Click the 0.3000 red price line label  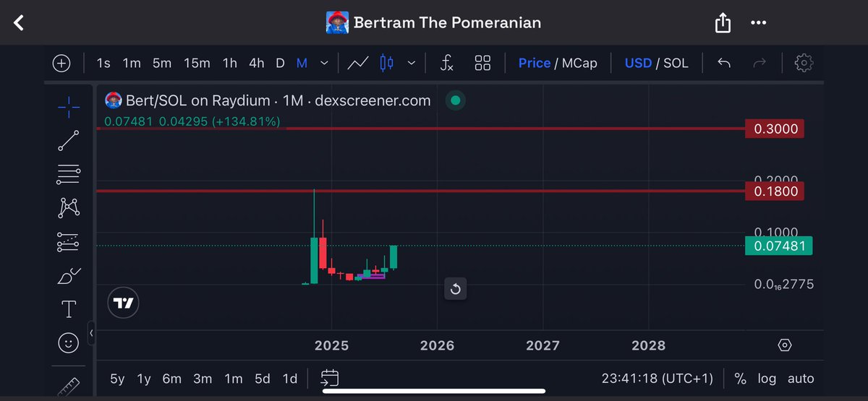(x=775, y=129)
